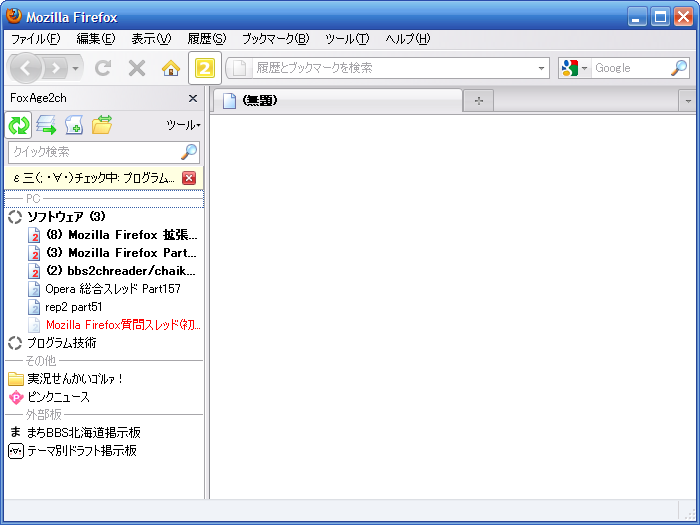Click the add-thread page icon with plus

(74, 125)
